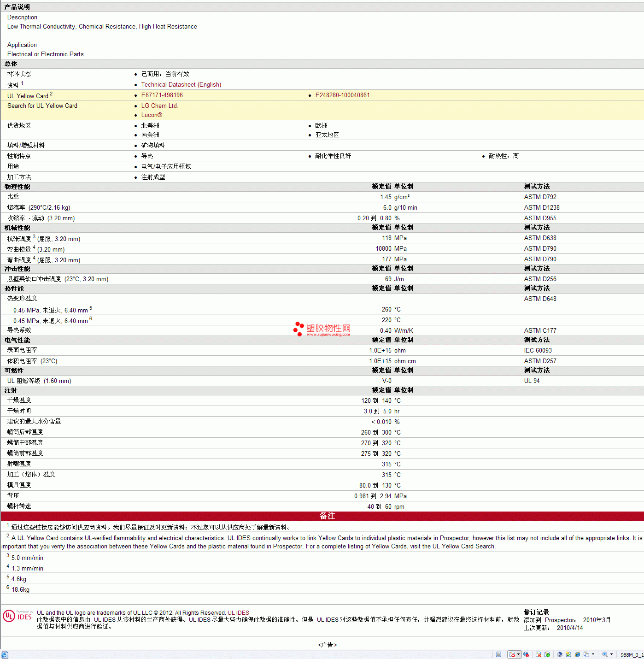Open the popup blocker dropdown arrow

518,654
